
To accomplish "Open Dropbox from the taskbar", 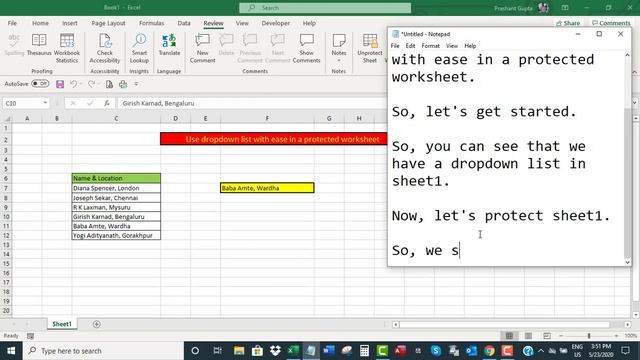I will point(276,351).
